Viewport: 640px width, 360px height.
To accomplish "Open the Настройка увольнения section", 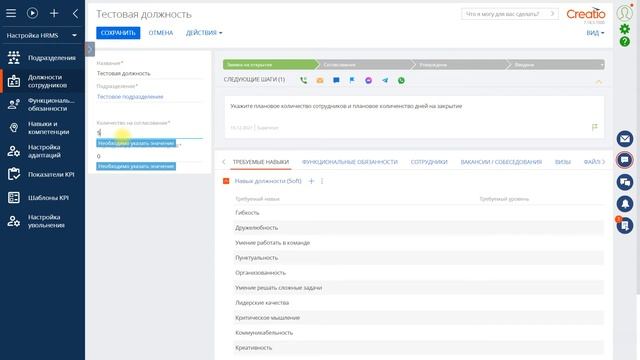I will click(x=42, y=221).
